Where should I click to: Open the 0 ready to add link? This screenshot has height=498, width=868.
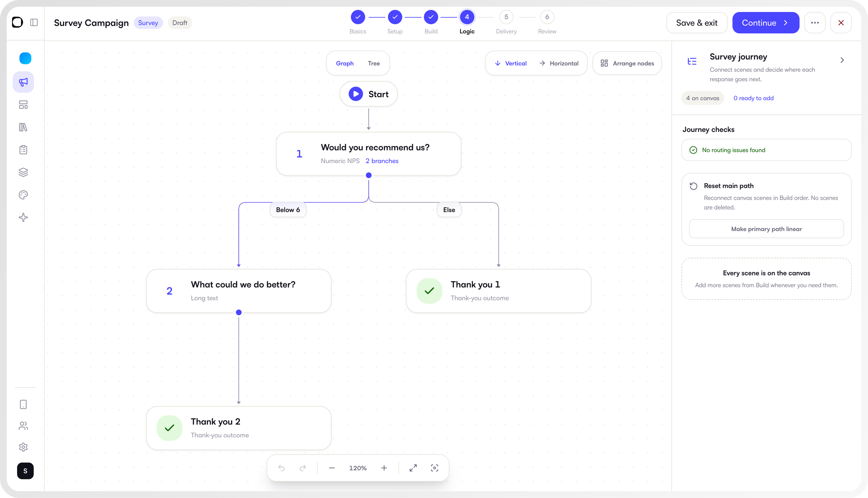pyautogui.click(x=753, y=98)
